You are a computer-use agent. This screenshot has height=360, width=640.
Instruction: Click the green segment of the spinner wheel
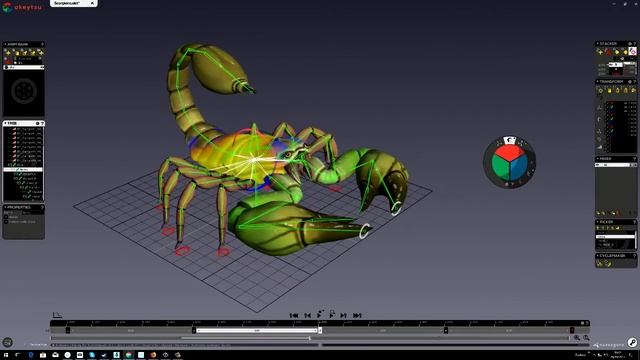(500, 167)
